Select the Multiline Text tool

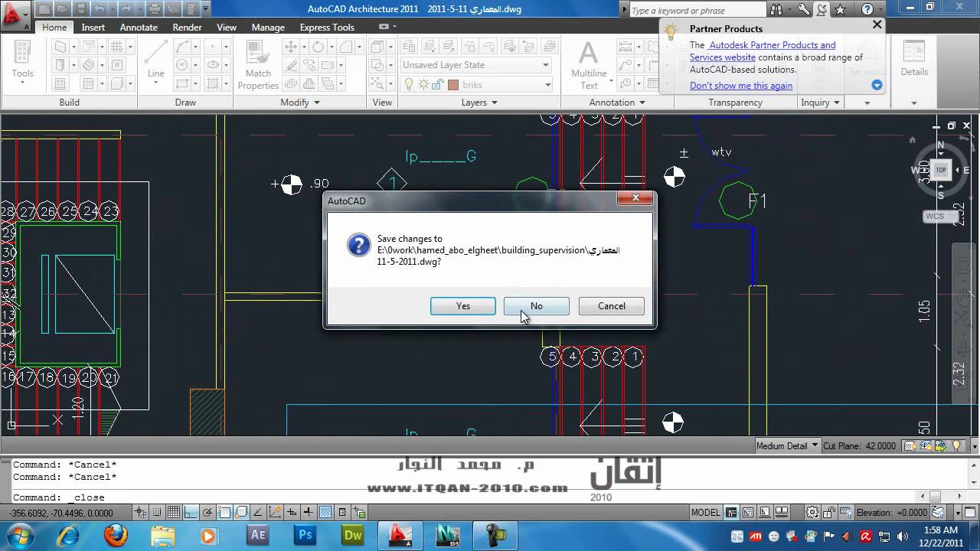pos(588,64)
